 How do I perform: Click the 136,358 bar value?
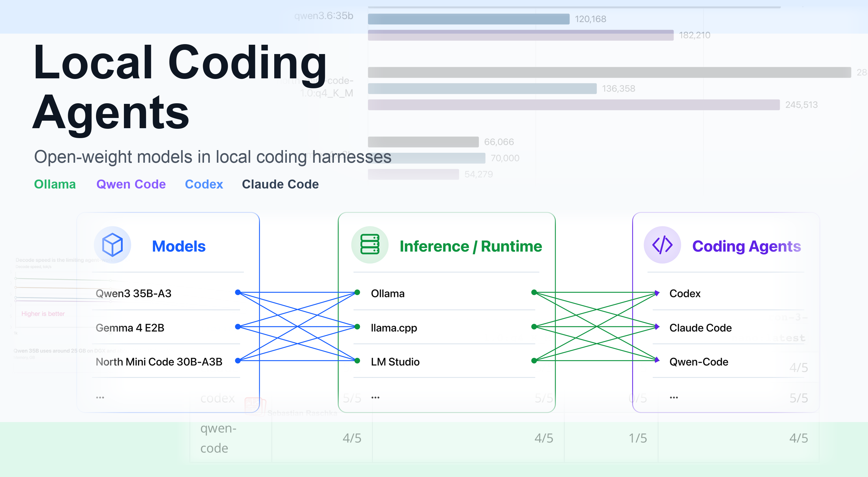click(618, 89)
